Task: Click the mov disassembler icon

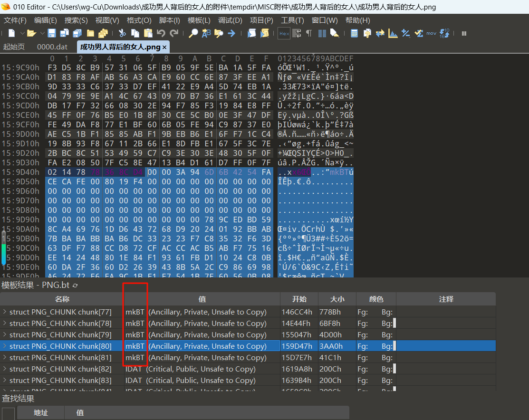Action: pyautogui.click(x=431, y=33)
